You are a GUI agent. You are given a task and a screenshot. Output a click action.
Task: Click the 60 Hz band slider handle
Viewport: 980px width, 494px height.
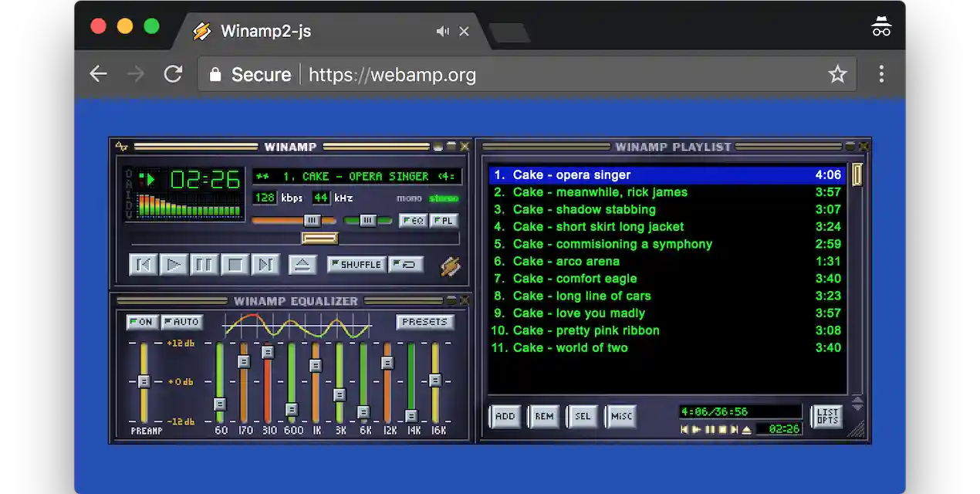point(220,404)
